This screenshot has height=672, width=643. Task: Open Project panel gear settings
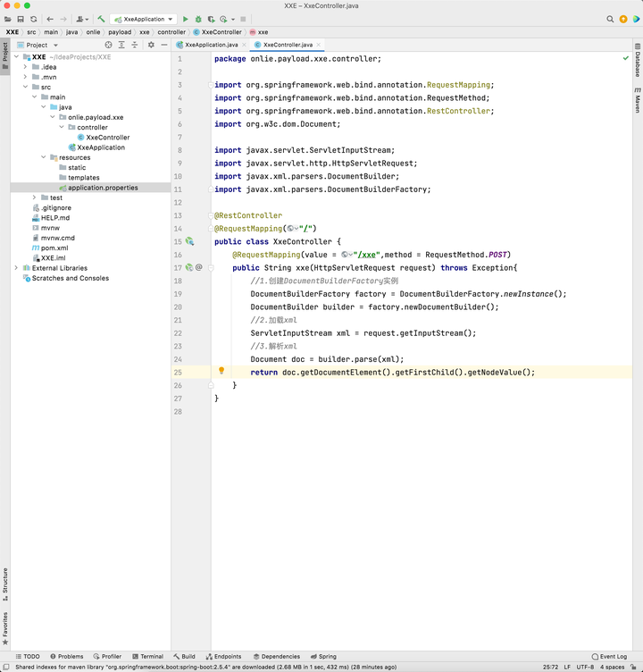coord(151,45)
